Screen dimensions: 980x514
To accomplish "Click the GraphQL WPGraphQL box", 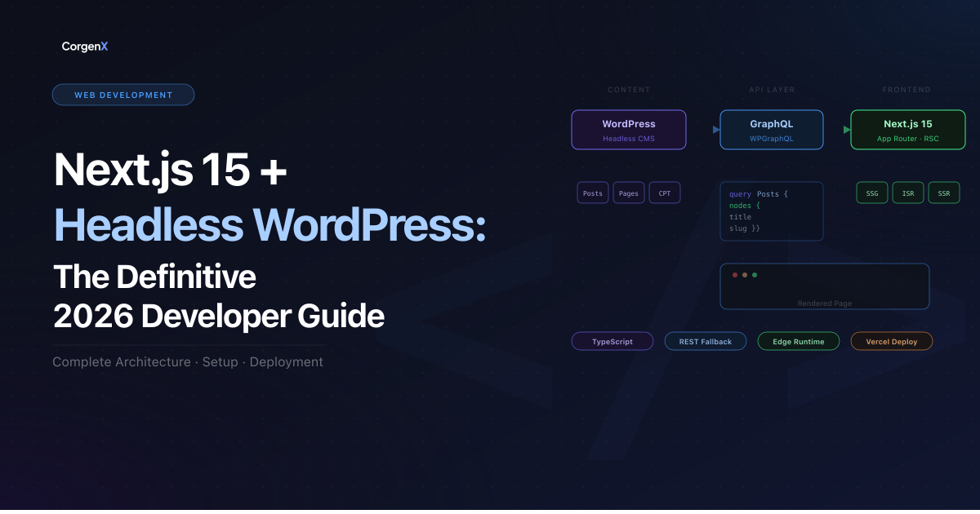I will (772, 130).
